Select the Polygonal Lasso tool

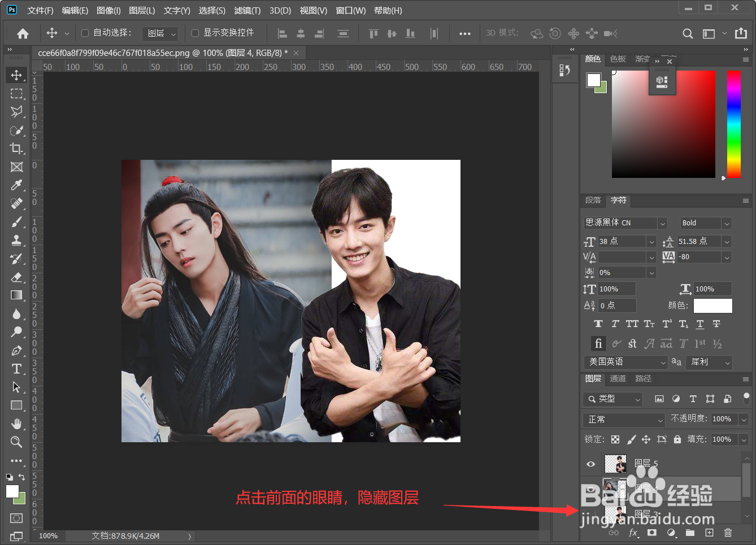[16, 111]
